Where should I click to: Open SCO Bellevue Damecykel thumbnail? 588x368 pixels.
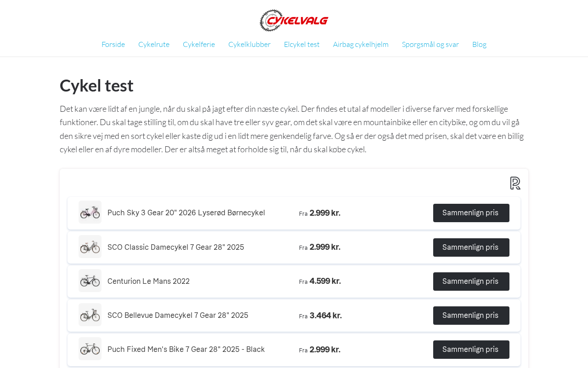click(x=90, y=315)
